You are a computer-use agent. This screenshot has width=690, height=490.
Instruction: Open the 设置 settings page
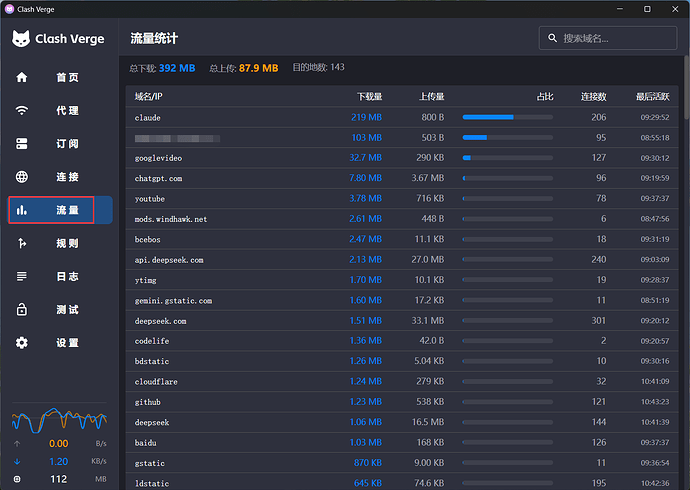pos(60,343)
